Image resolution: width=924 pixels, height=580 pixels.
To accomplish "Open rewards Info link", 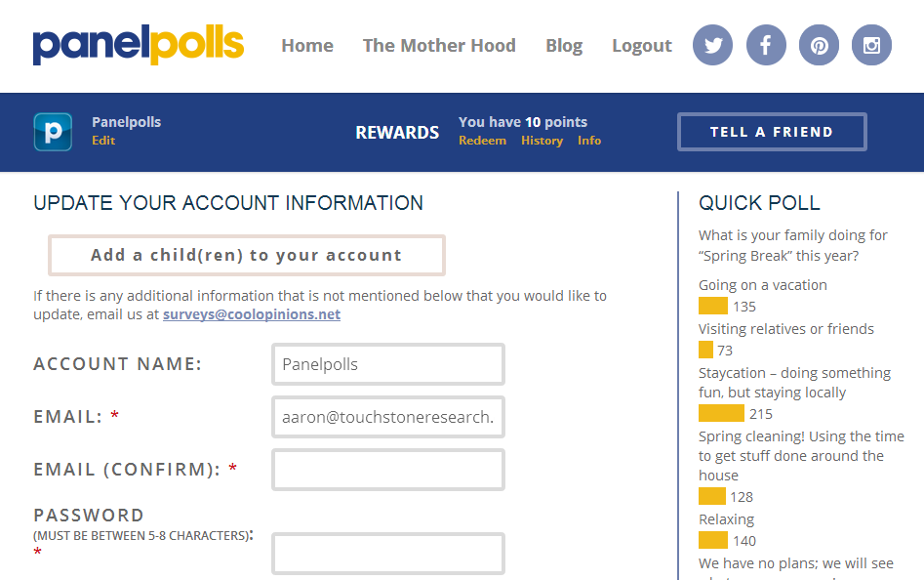I will tap(589, 141).
